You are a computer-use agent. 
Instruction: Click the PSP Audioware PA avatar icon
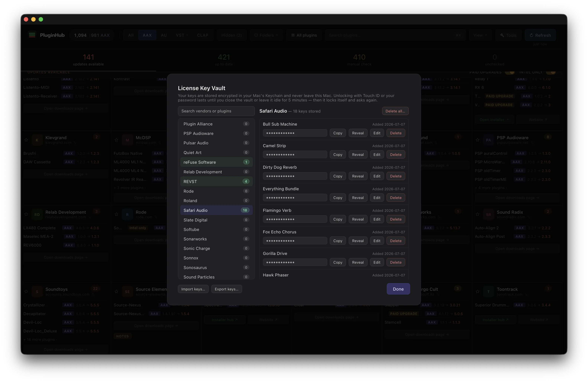[489, 140]
